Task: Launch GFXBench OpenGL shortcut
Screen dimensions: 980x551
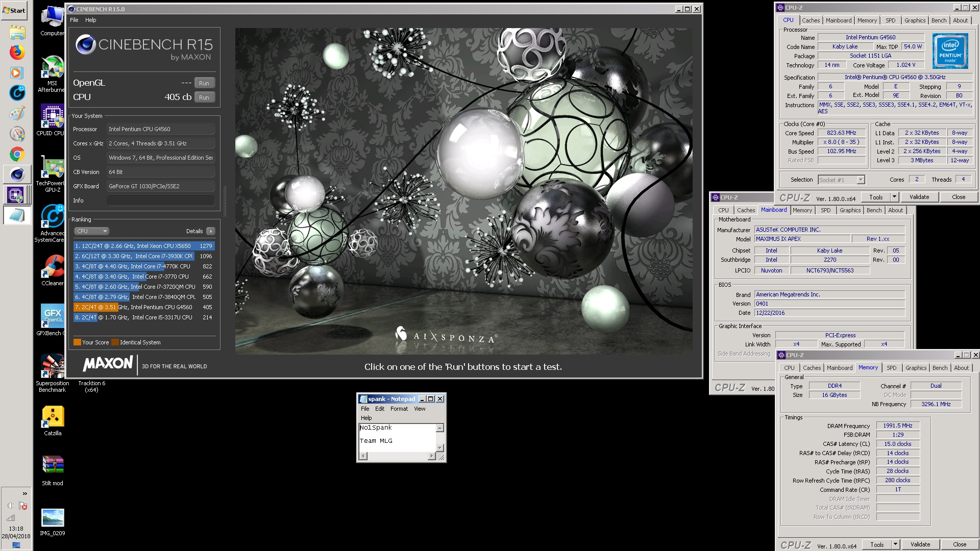Action: click(52, 320)
